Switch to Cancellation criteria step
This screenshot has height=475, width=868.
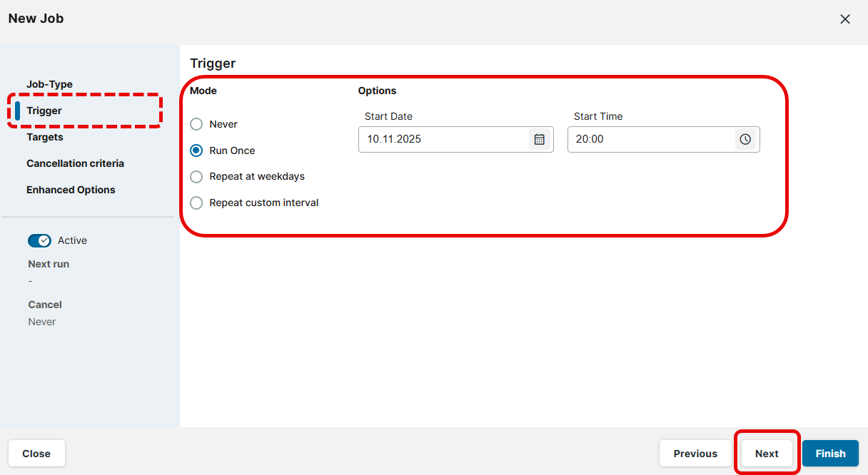point(75,163)
